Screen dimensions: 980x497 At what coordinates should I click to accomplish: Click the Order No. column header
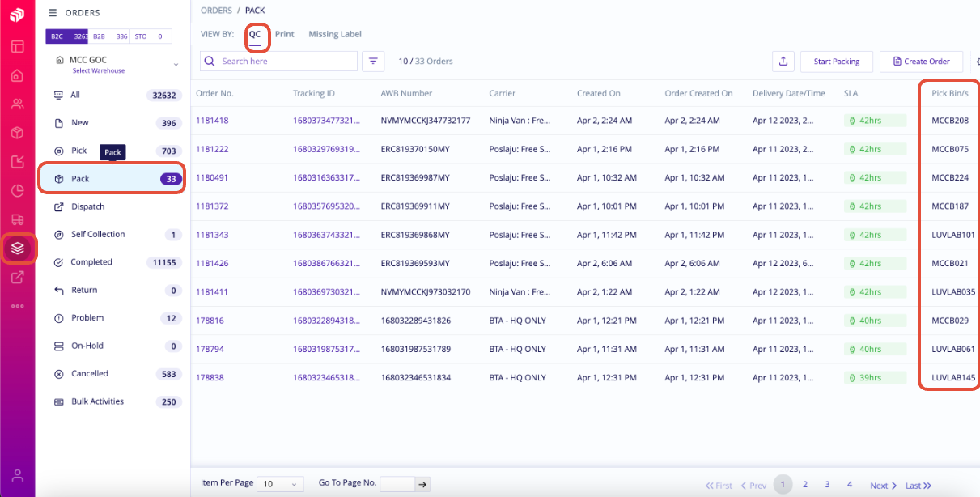point(214,94)
